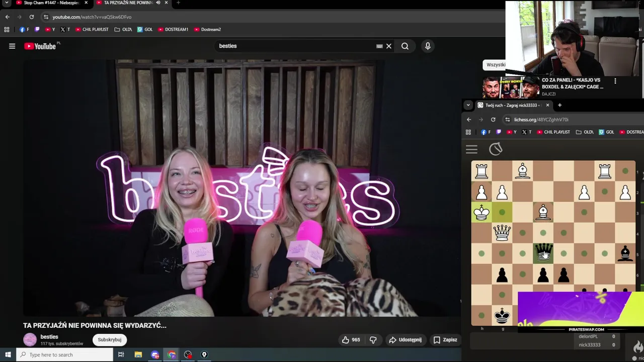Click the CO ZA PANEL video thumbnail
The height and width of the screenshot is (362, 644).
tap(511, 87)
